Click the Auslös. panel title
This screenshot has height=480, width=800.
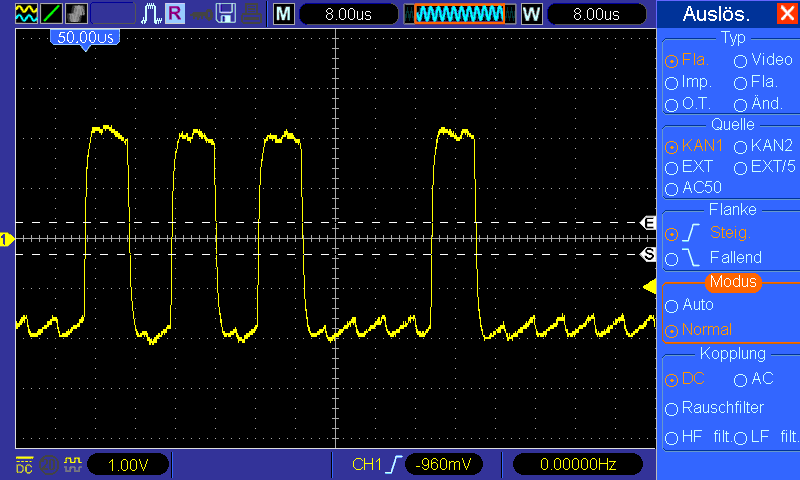pos(716,14)
